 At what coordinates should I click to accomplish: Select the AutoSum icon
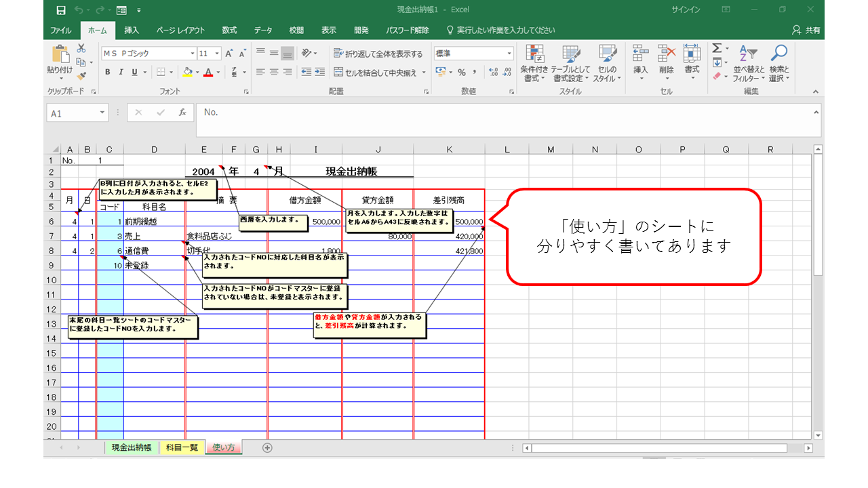pyautogui.click(x=717, y=47)
